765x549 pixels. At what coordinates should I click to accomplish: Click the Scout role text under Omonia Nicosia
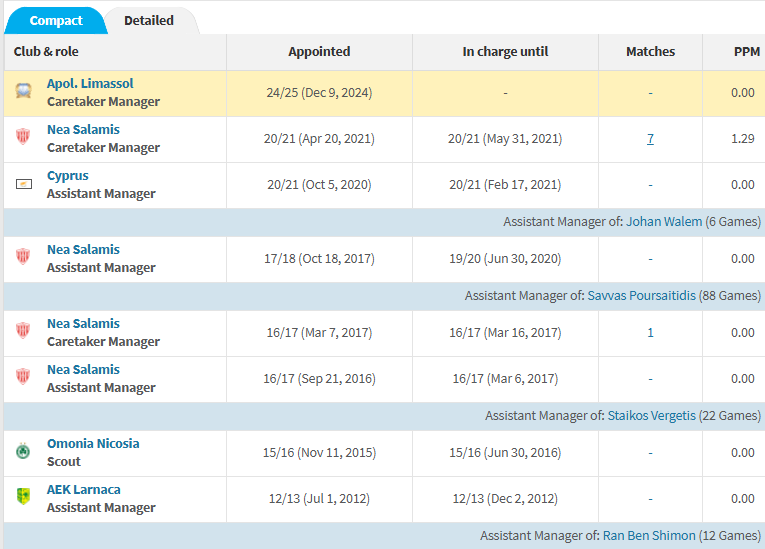(64, 462)
